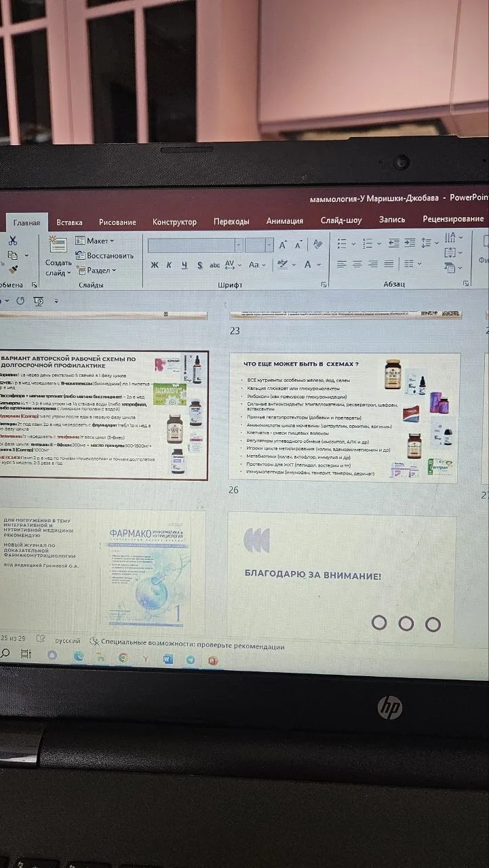489x868 pixels.
Task: Click start-from-beginning icon in quick access toolbar
Action: point(39,301)
